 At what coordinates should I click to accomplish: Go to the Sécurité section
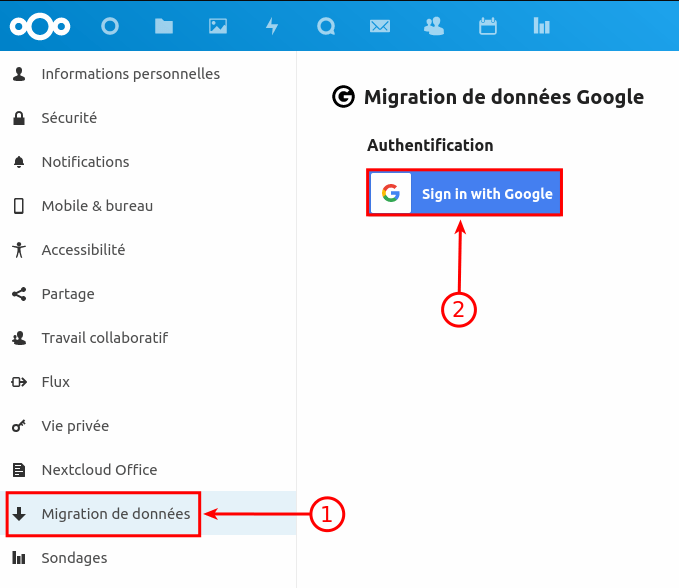148,118
